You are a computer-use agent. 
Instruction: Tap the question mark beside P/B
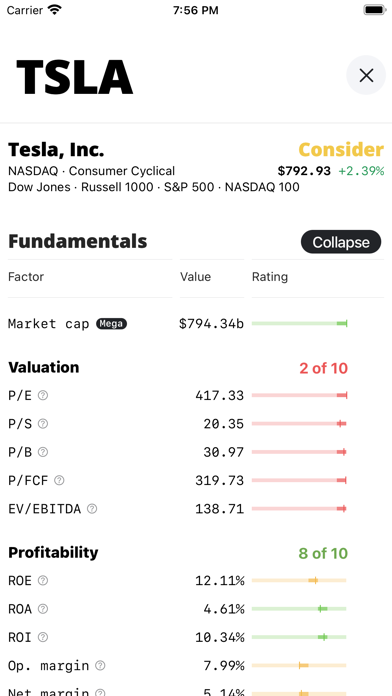(43, 452)
